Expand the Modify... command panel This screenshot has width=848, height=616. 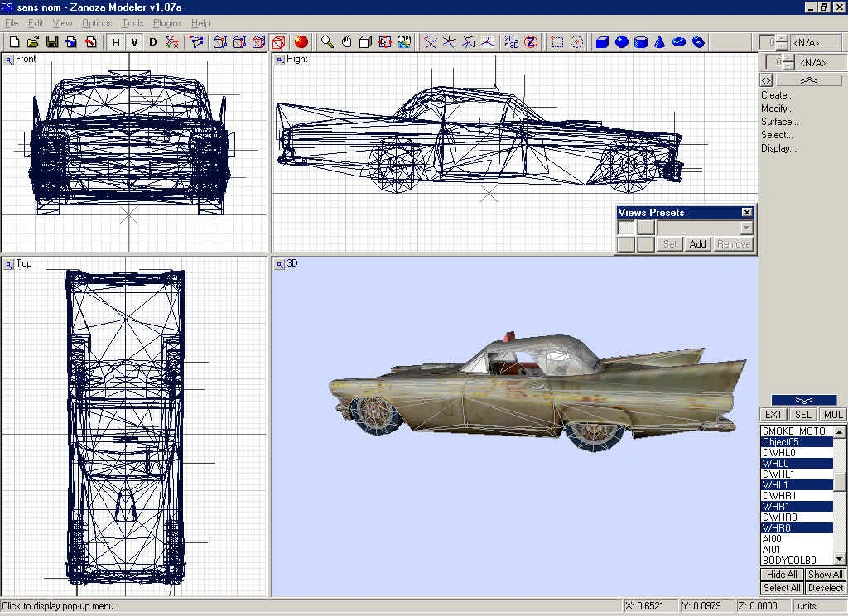777,108
